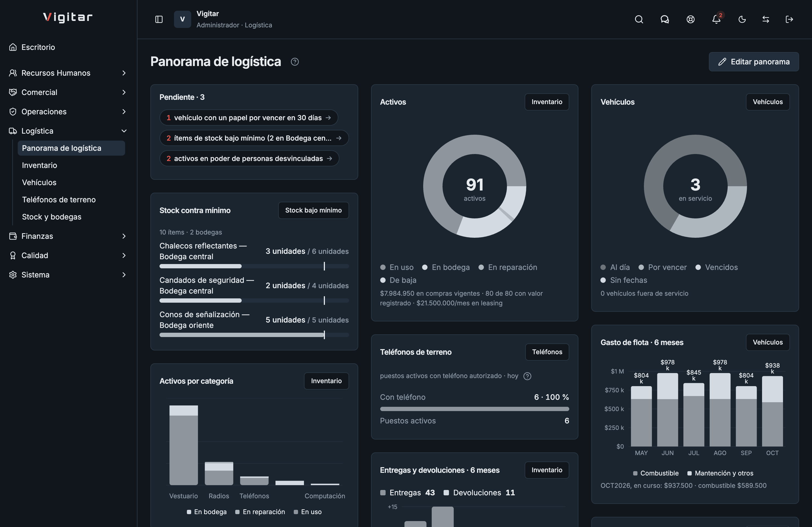Viewport: 812px width, 527px height.
Task: Open Teléfonos de terreno sidebar item
Action: point(71,200)
